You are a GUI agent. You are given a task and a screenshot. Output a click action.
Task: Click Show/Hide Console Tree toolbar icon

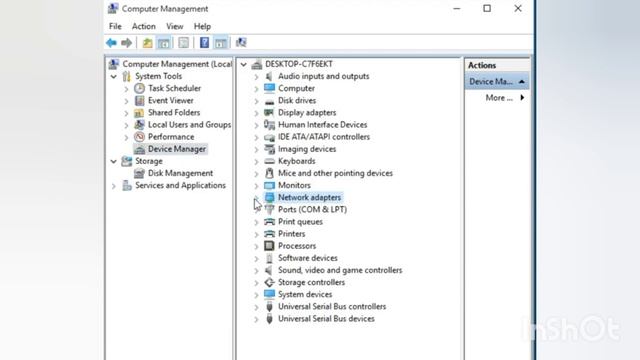(164, 42)
